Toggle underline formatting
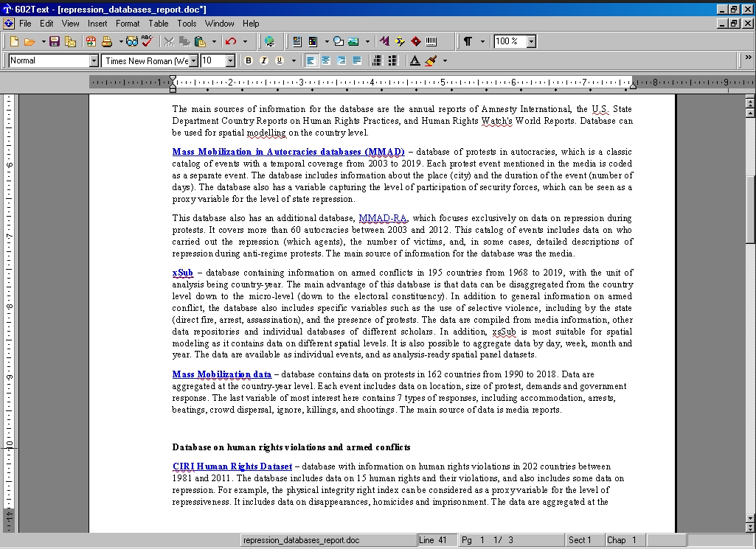 coord(279,60)
